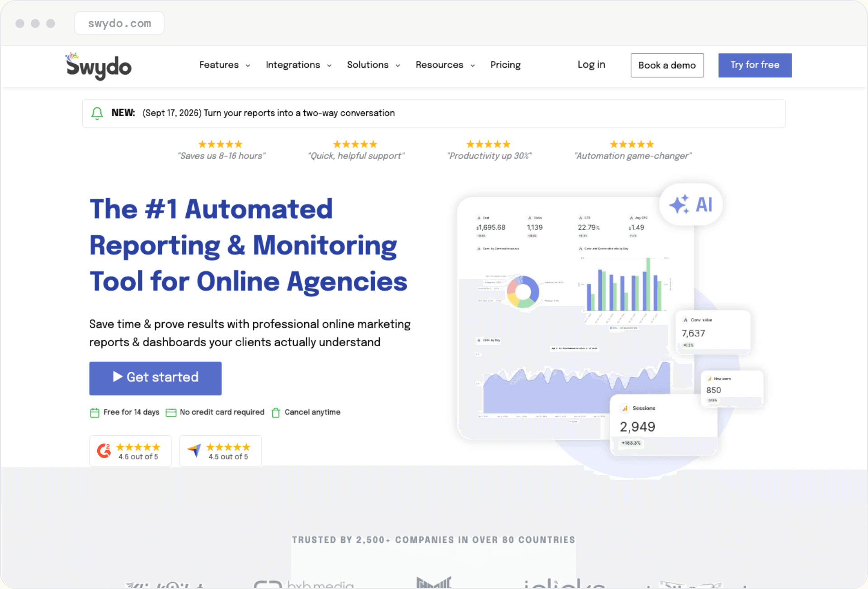Viewport: 868px width, 589px height.
Task: Click the trash icon by Cancel anytime
Action: tap(275, 413)
